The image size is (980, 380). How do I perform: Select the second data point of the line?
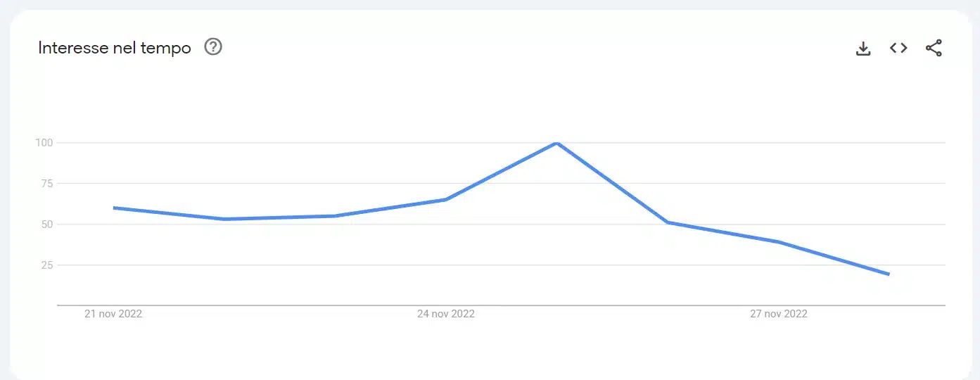(224, 219)
